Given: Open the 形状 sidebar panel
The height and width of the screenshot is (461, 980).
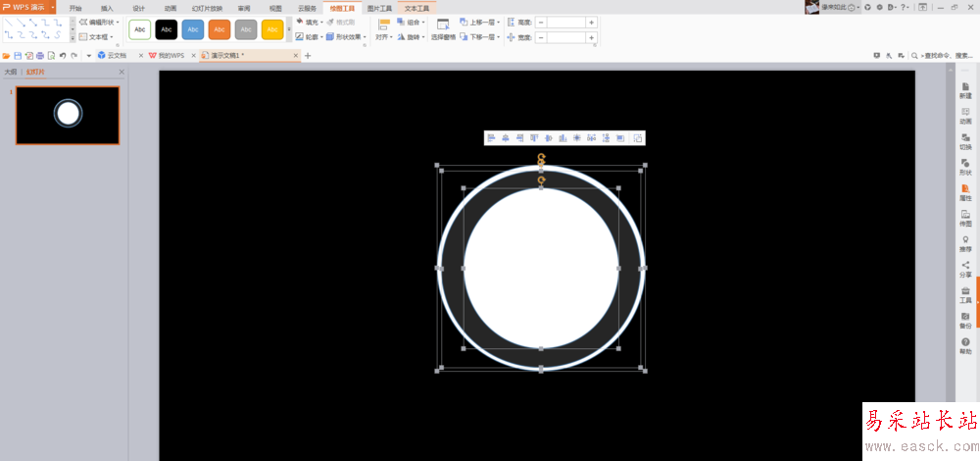Looking at the screenshot, I should (965, 168).
